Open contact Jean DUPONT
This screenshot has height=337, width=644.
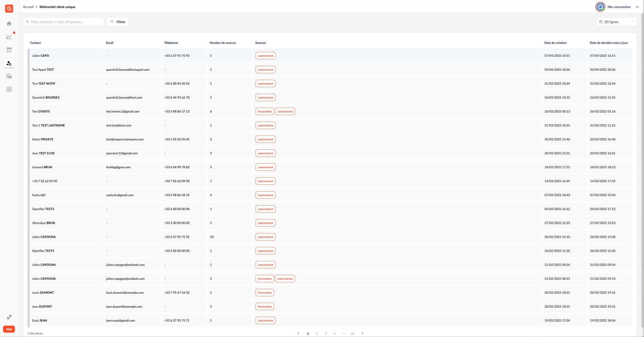[42, 307]
